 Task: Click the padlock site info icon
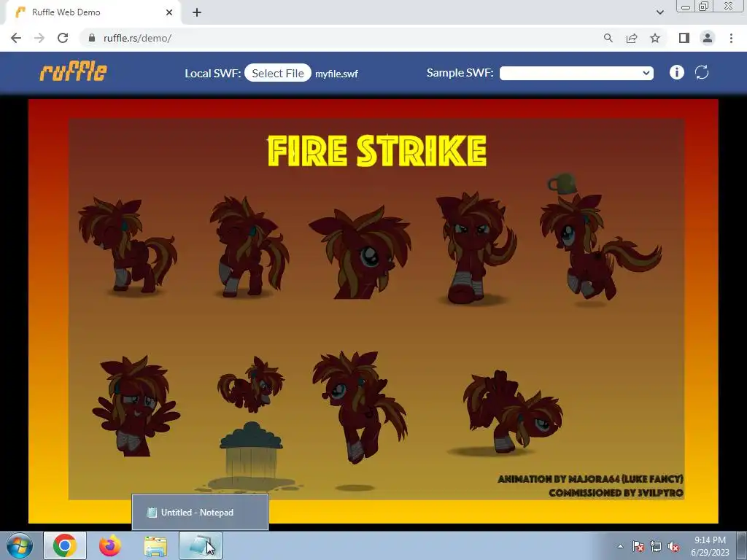(x=92, y=38)
